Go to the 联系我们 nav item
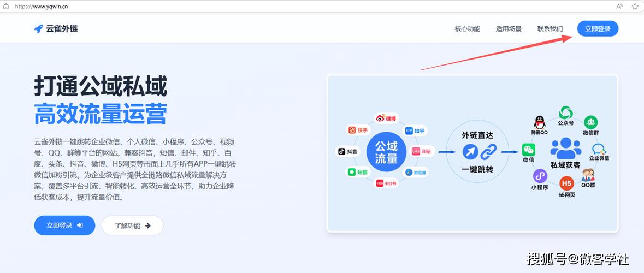This screenshot has height=273, width=644. coord(550,29)
